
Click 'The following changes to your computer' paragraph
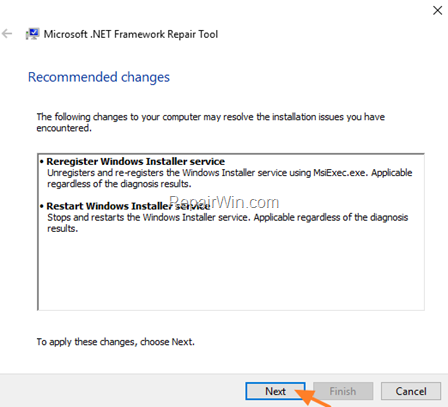(x=210, y=122)
